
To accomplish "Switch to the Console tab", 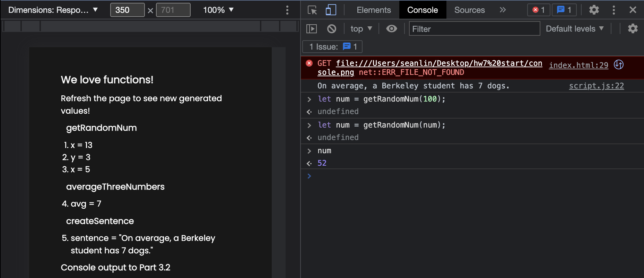I will 423,10.
